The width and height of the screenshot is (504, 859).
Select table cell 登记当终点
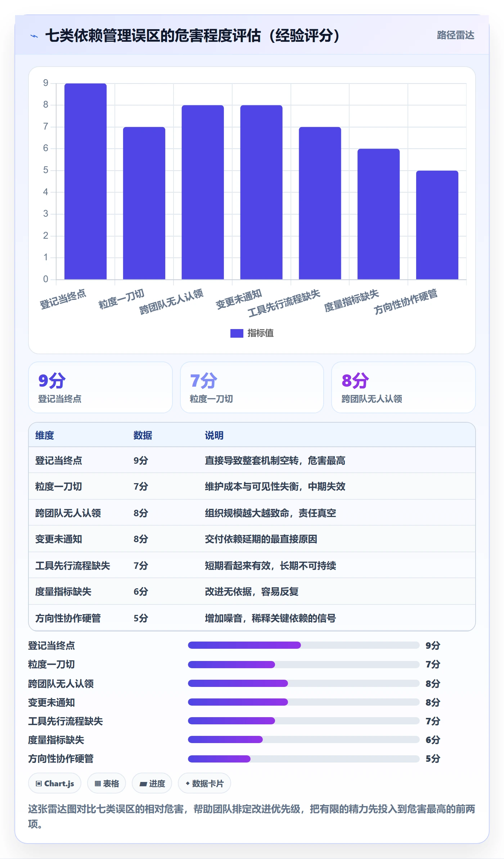pos(59,460)
